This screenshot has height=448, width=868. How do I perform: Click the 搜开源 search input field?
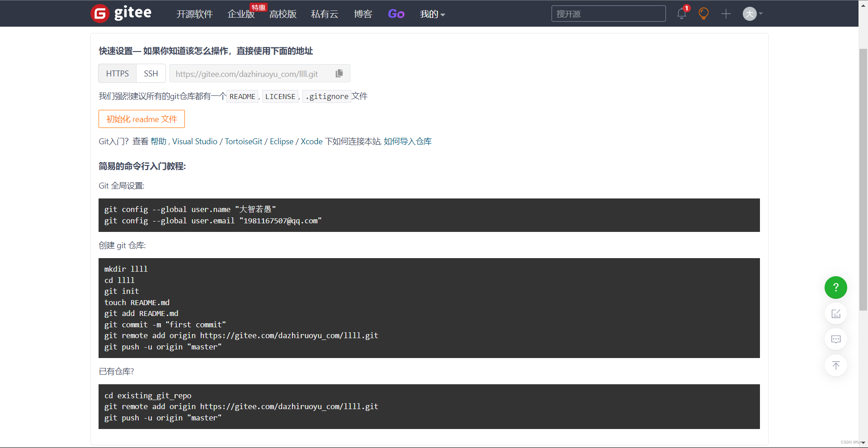(608, 14)
